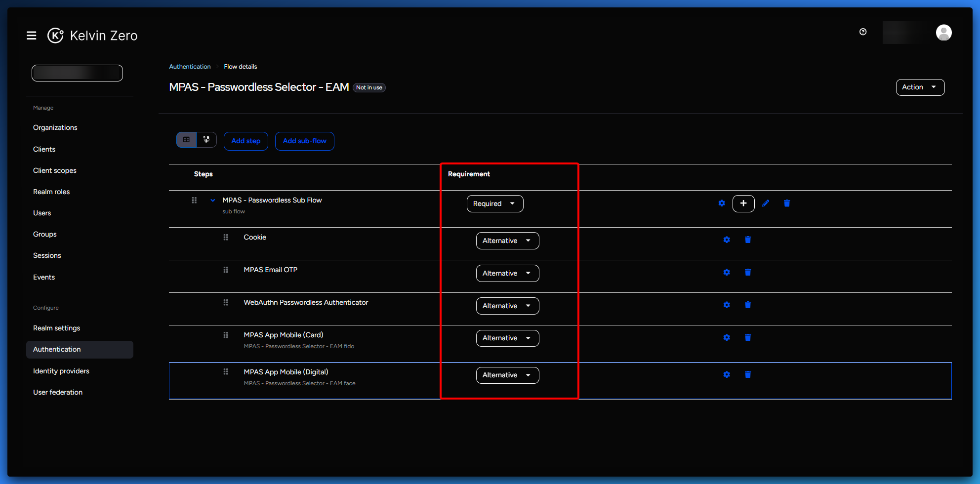Click the Not in use badge
The image size is (980, 484).
click(x=369, y=88)
